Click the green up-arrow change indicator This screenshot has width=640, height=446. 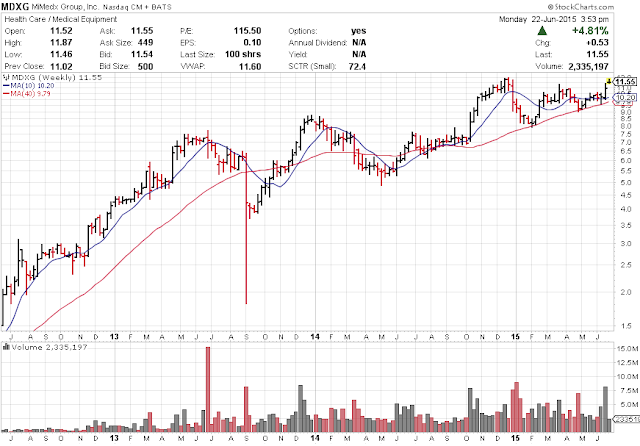pos(542,31)
